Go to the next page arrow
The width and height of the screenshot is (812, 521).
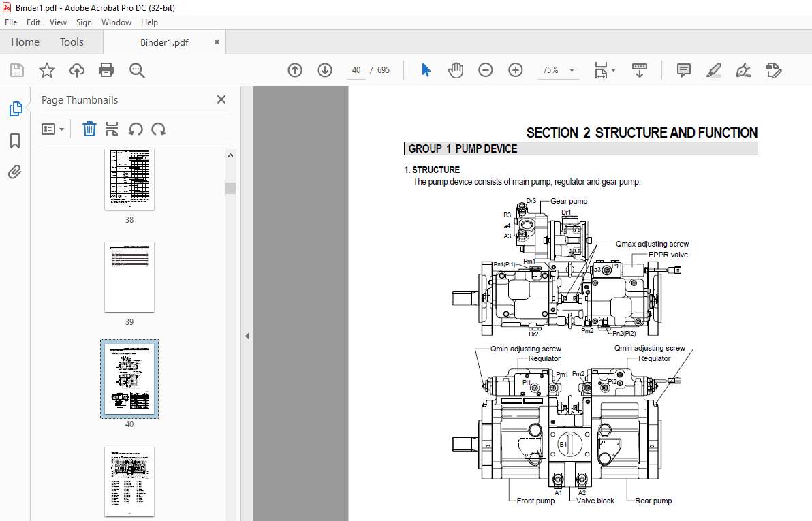coord(325,70)
